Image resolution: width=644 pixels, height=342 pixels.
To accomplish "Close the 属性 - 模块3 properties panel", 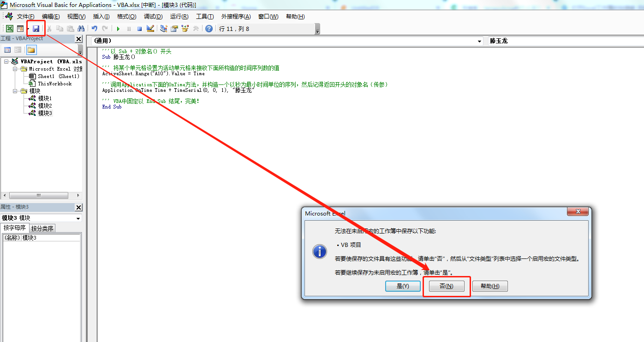I will coord(78,208).
